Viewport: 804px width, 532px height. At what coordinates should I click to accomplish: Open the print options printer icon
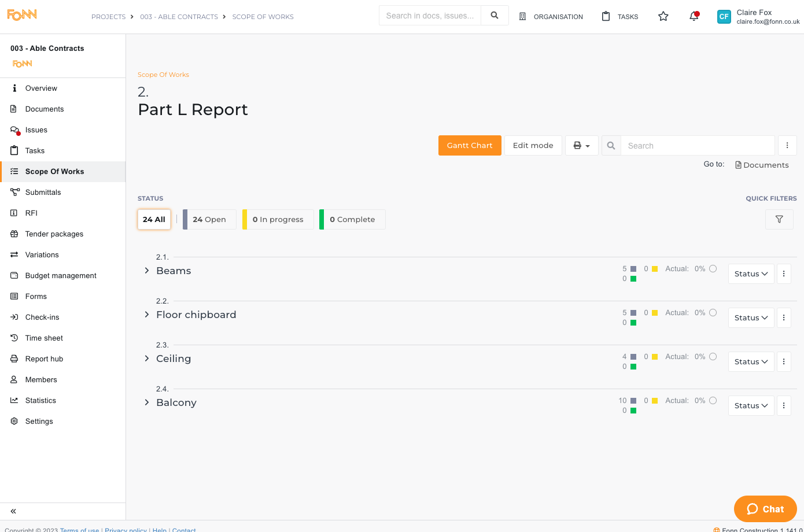[581, 146]
